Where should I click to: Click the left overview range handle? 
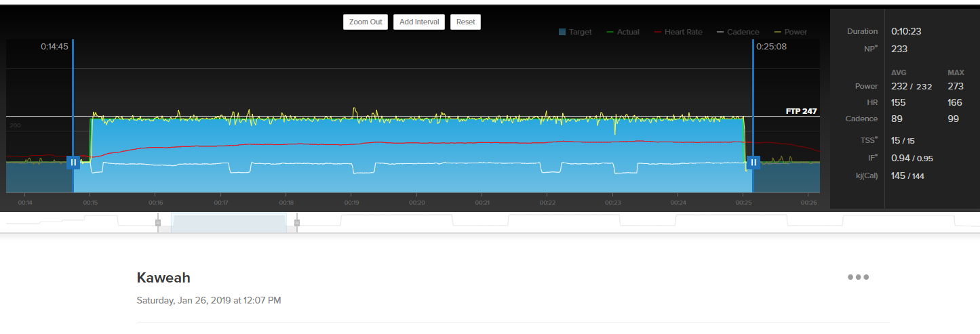click(x=158, y=222)
